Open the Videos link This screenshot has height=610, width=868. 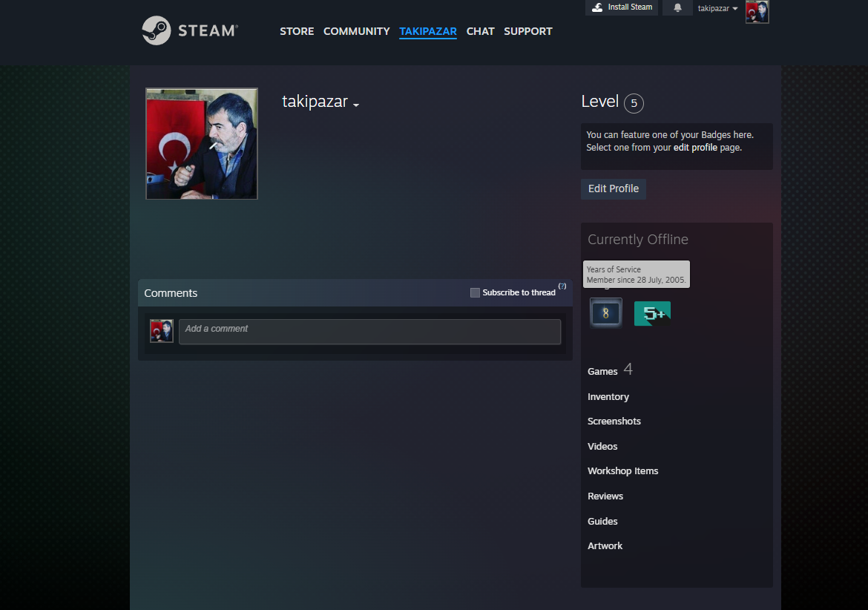pos(602,446)
